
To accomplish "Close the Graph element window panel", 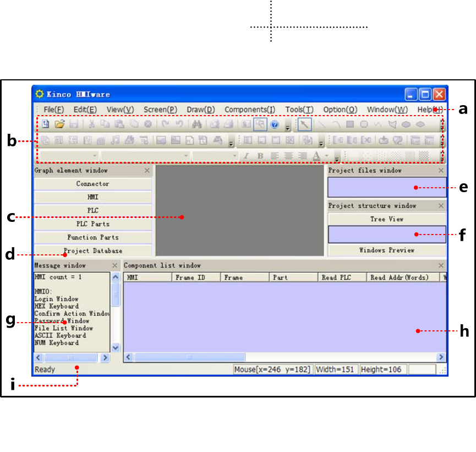I will tap(147, 171).
